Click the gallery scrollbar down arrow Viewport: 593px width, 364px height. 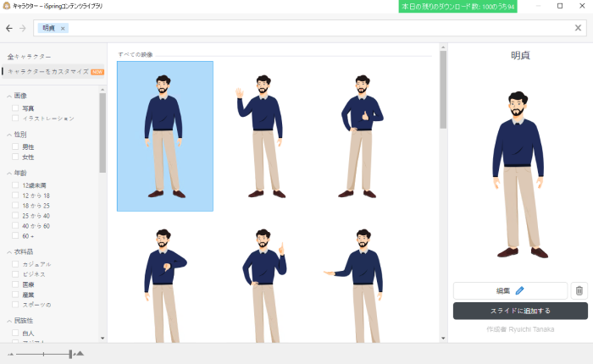pyautogui.click(x=443, y=339)
